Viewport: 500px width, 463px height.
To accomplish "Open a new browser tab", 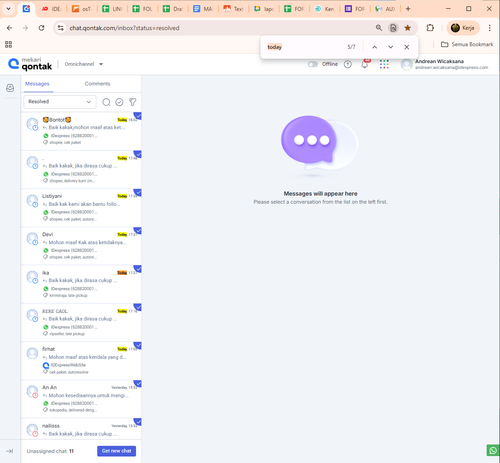I will (408, 9).
